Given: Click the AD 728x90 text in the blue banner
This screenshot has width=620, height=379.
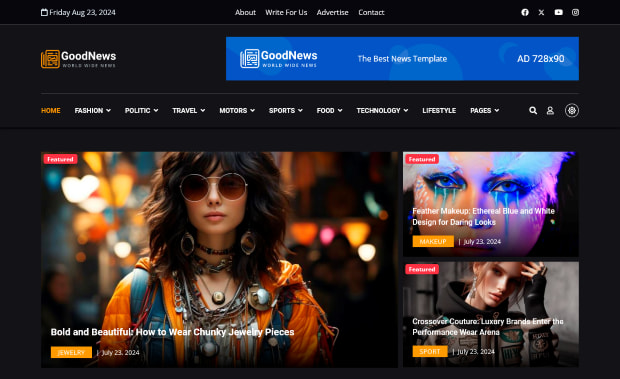Looking at the screenshot, I should (541, 58).
